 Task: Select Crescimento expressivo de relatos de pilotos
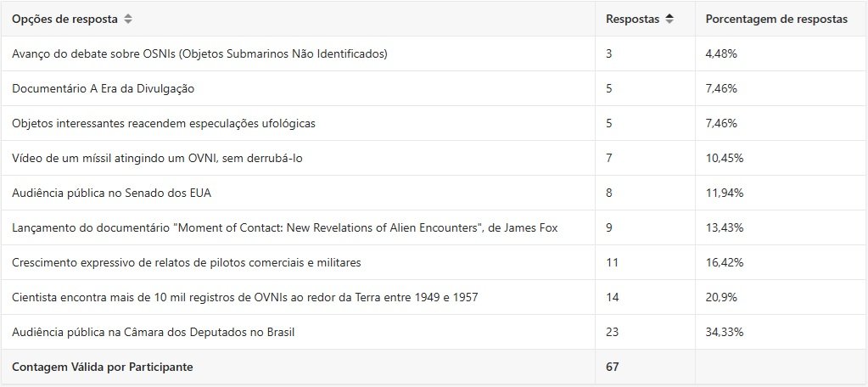point(186,262)
